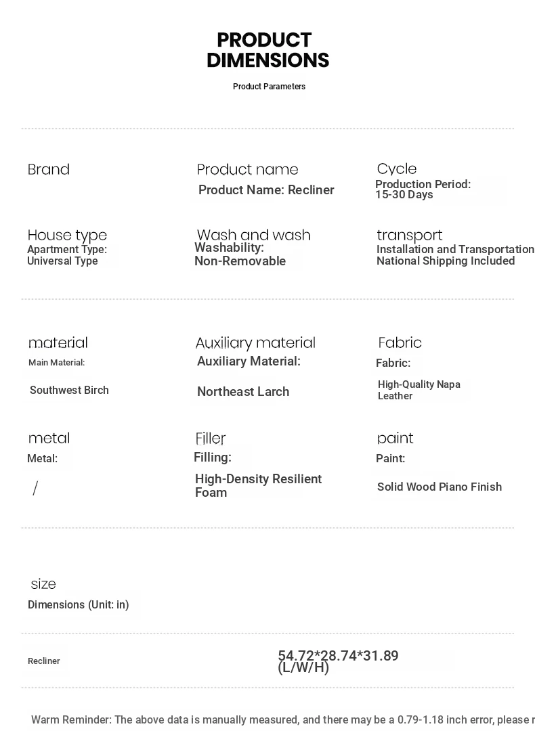The height and width of the screenshot is (756, 535).
Task: Click the 54.72*28.74*31.89 dimension value
Action: click(338, 656)
